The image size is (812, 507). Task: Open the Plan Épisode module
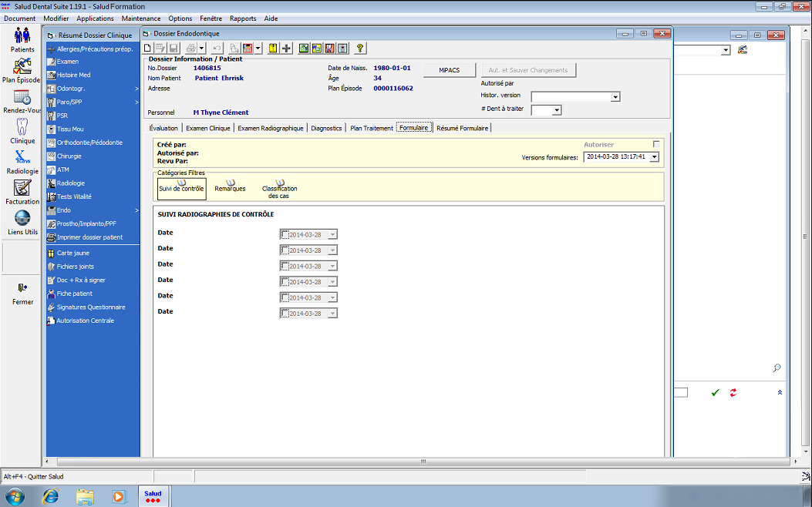tap(22, 67)
